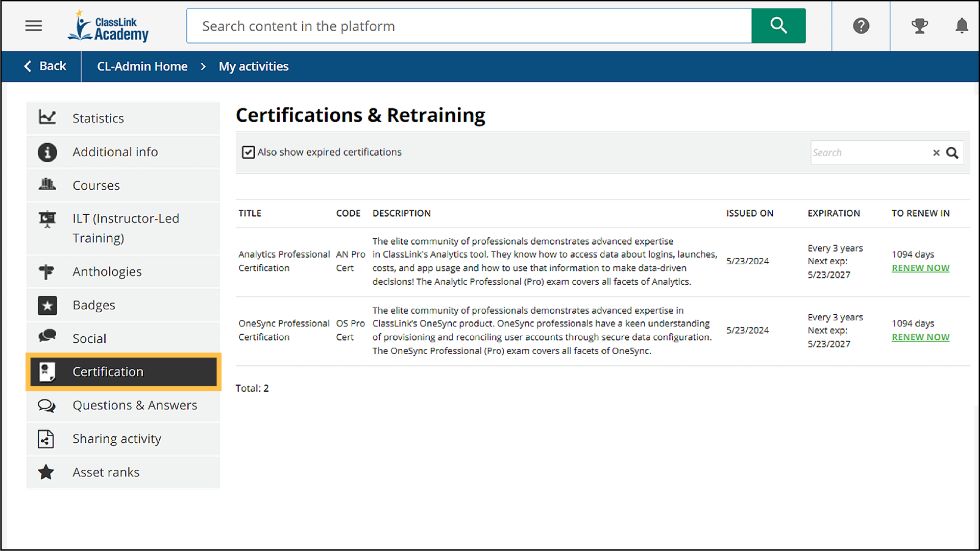Screen dimensions: 980x551
Task: Click the ClassLink Academy logo
Action: point(109,27)
